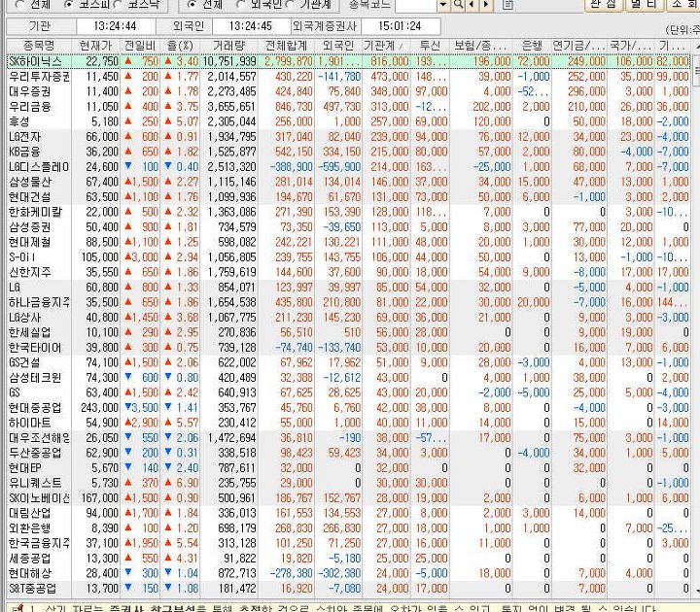
Task: Select the S-Oil row
Action: click(349, 257)
